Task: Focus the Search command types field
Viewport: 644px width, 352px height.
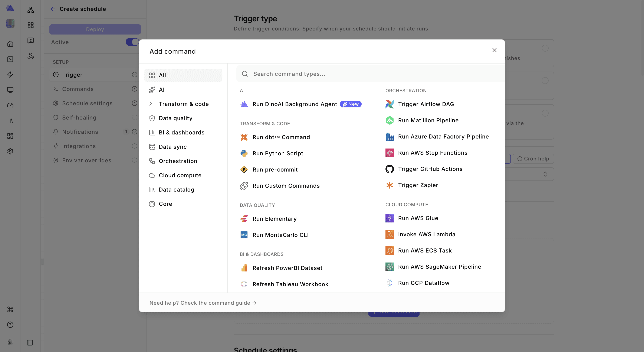Action: 370,74
